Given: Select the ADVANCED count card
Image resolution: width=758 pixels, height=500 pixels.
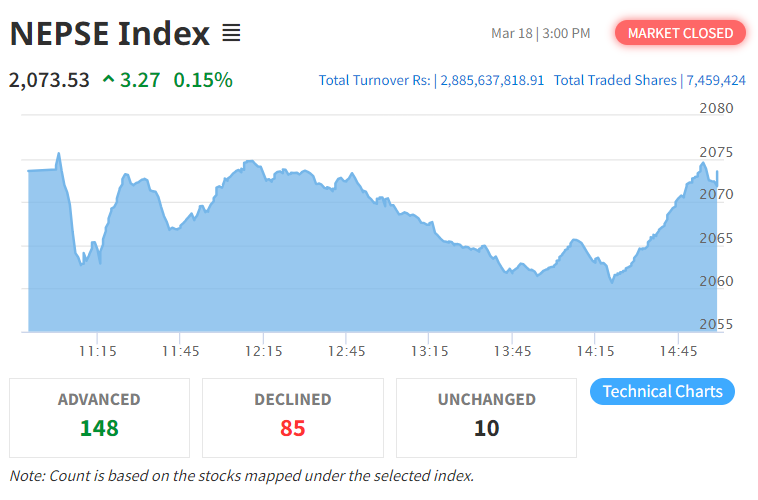Looking at the screenshot, I should pyautogui.click(x=99, y=417).
